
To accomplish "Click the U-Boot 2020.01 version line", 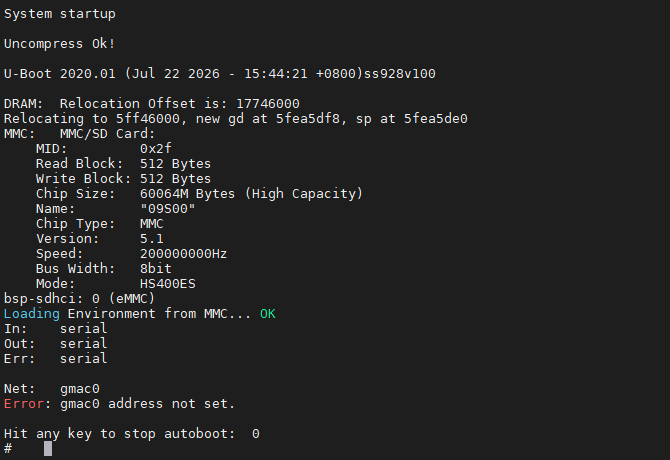I will point(220,74).
